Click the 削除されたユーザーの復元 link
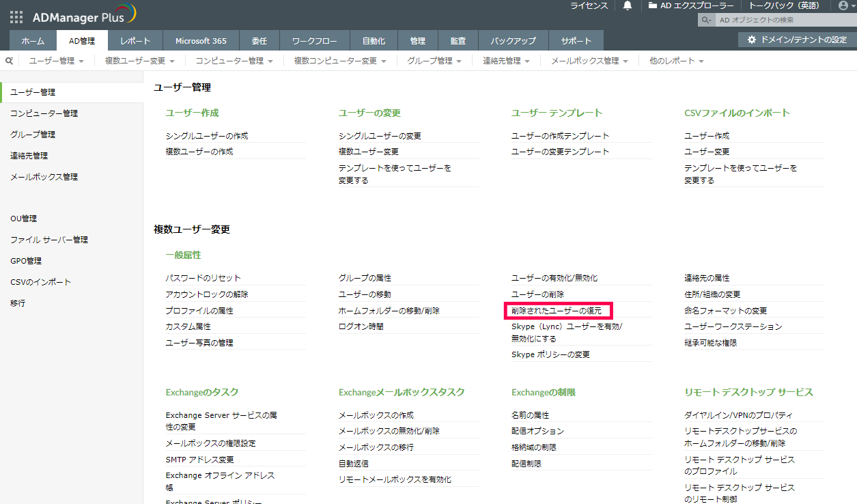Viewport: 857px width, 504px height. pyautogui.click(x=557, y=311)
